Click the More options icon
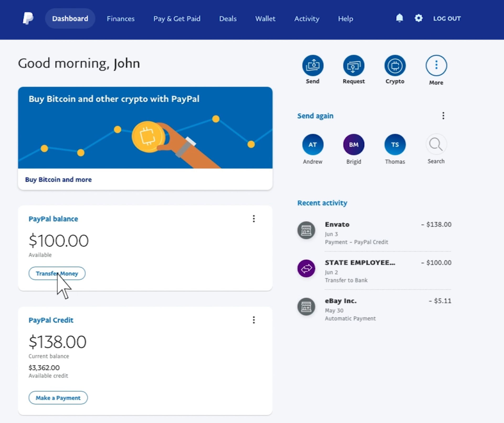The height and width of the screenshot is (423, 504). click(435, 65)
